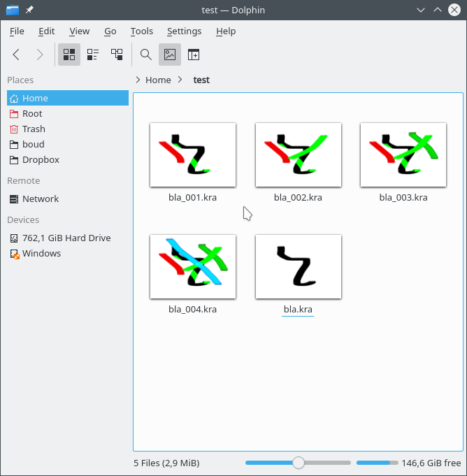Switch to Details tree view mode
The image size is (467, 476).
[x=117, y=55]
